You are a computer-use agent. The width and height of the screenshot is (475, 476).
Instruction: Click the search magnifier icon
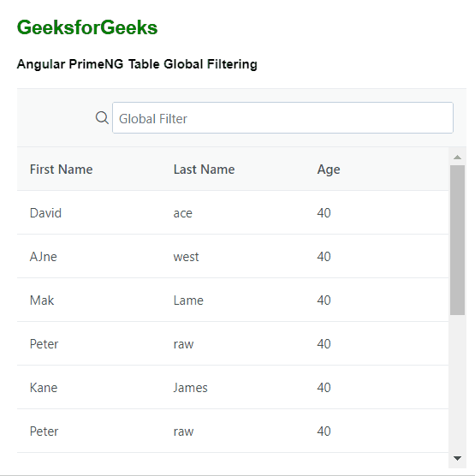coord(102,117)
